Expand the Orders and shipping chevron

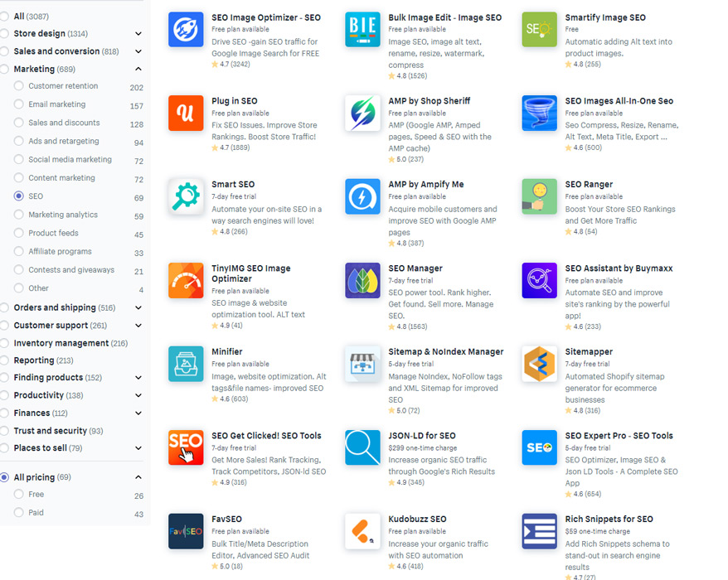[x=138, y=307]
